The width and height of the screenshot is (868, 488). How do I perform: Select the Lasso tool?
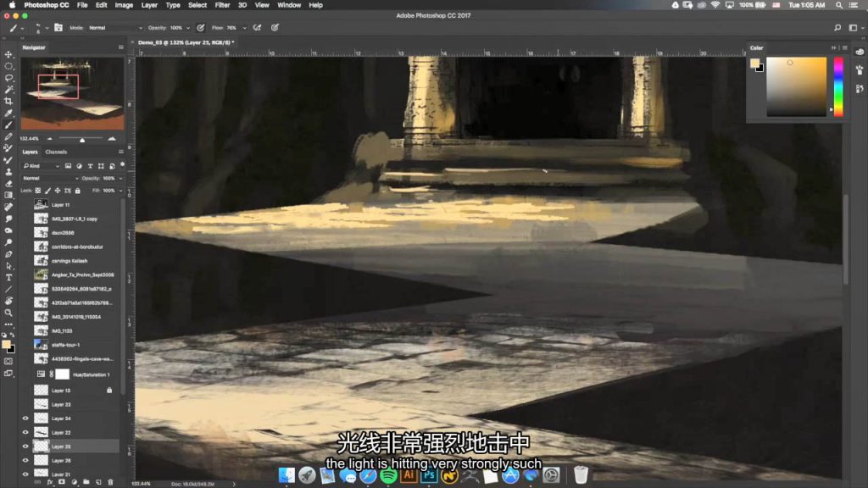(8, 77)
